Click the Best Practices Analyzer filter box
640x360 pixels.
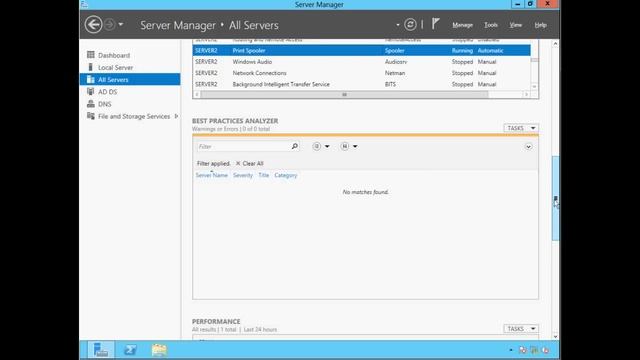(243, 146)
